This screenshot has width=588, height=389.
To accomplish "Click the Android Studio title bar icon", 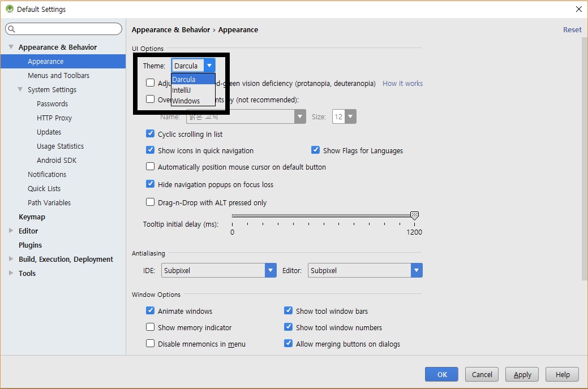I will [x=10, y=9].
